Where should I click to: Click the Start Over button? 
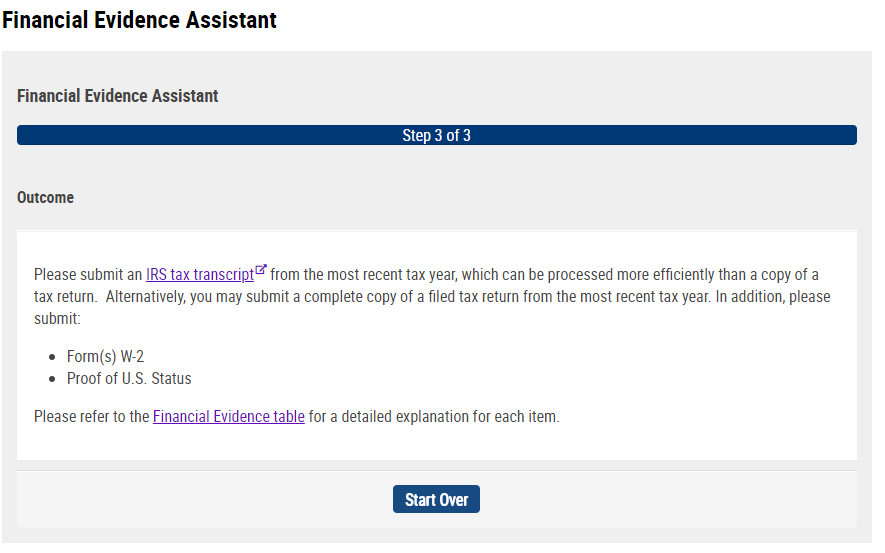[x=436, y=499]
